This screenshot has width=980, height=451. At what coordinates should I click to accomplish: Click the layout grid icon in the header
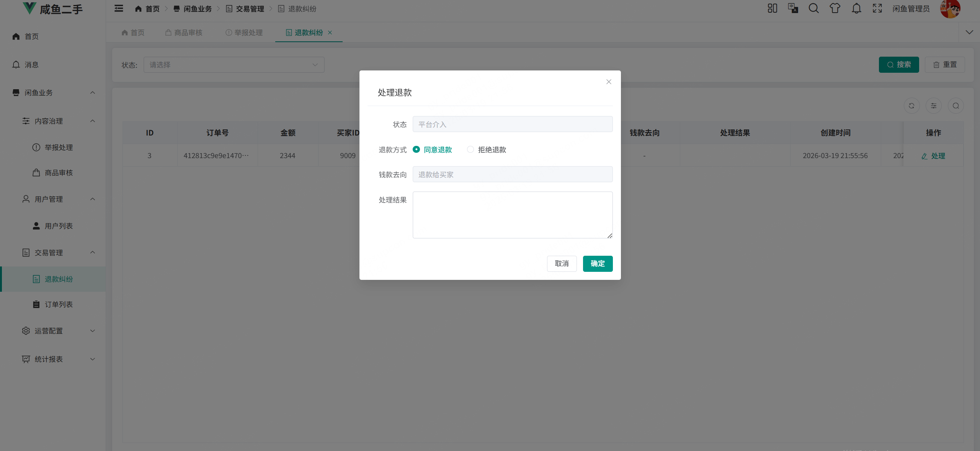[772, 8]
